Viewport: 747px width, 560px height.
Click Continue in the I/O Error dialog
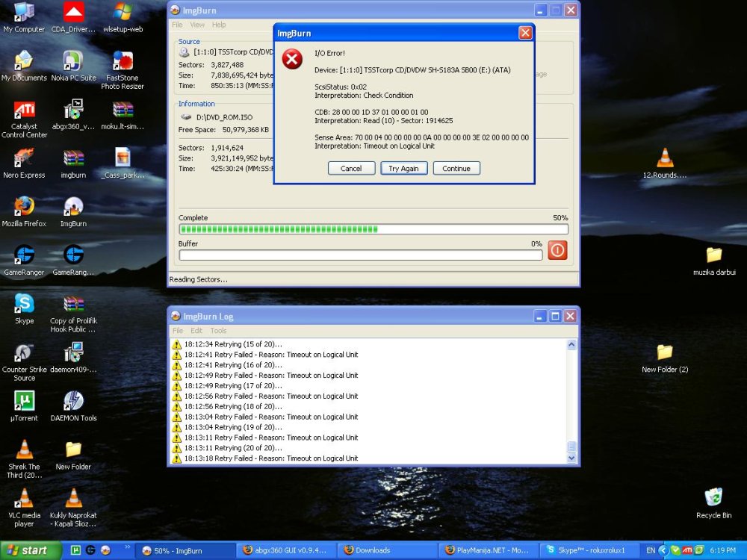(456, 168)
